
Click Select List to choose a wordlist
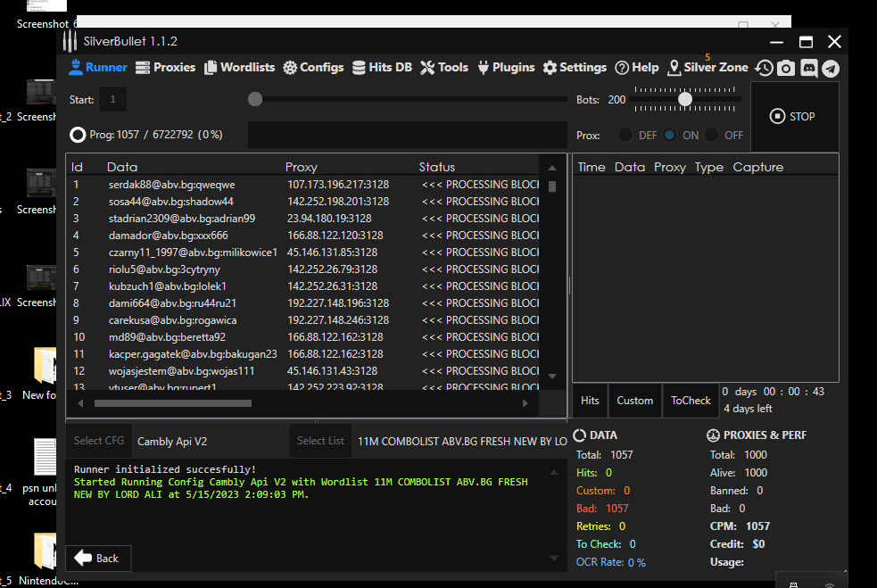coord(320,441)
